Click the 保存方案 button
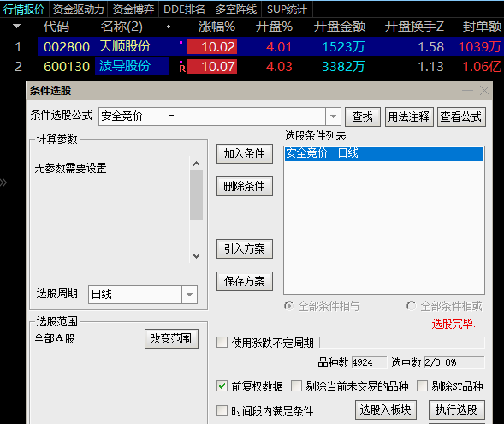The height and width of the screenshot is (424, 504). tap(245, 281)
